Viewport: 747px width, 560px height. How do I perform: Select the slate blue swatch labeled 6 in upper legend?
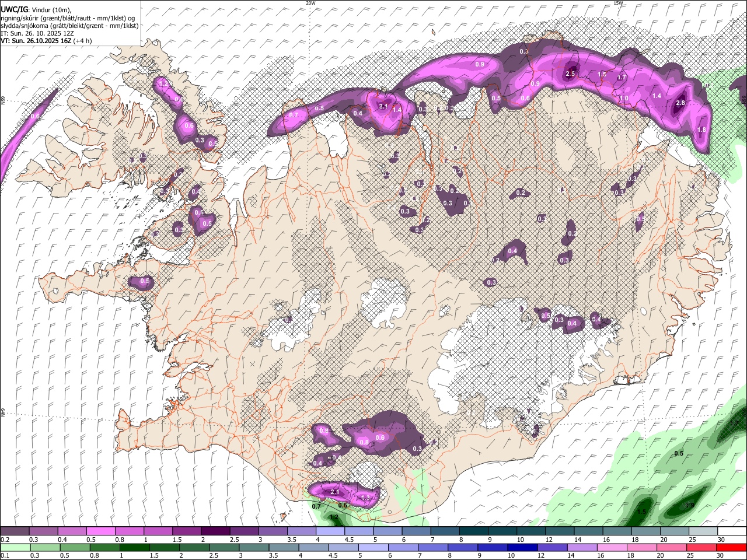coord(417,531)
